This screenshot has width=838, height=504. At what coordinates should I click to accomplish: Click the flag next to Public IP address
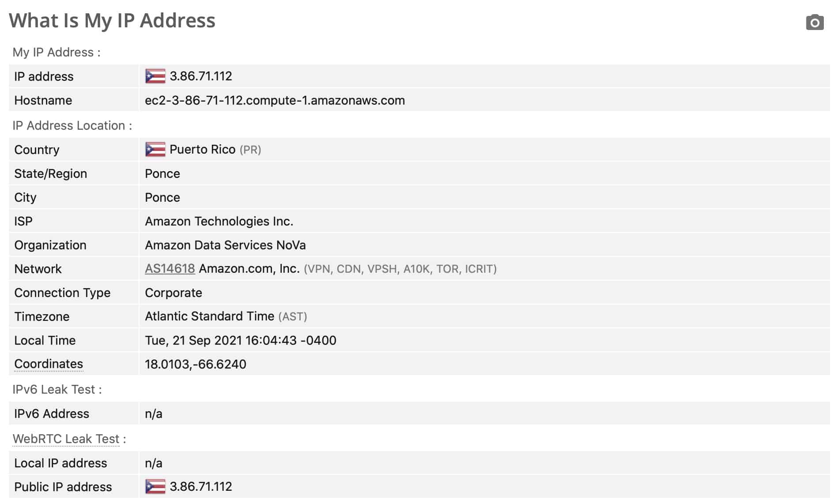coord(155,486)
